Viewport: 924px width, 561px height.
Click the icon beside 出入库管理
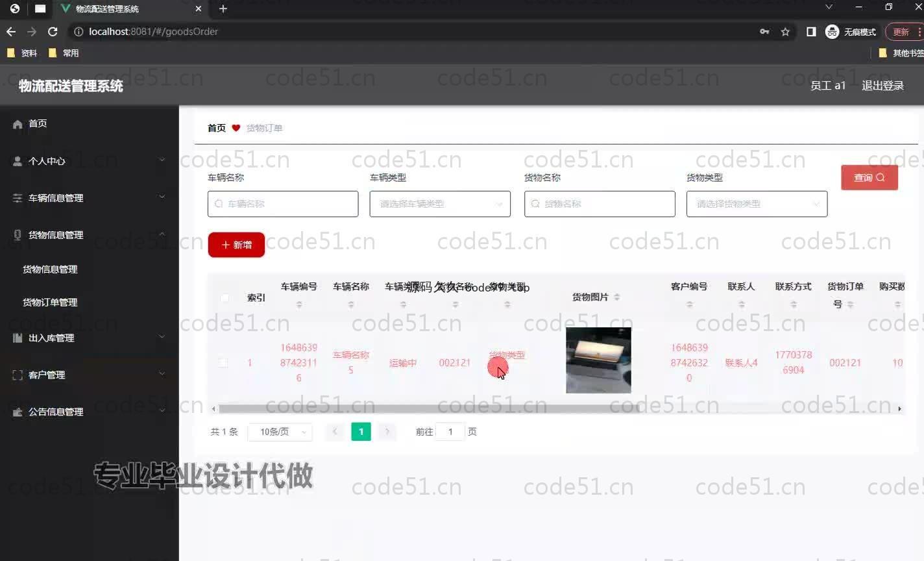click(18, 338)
